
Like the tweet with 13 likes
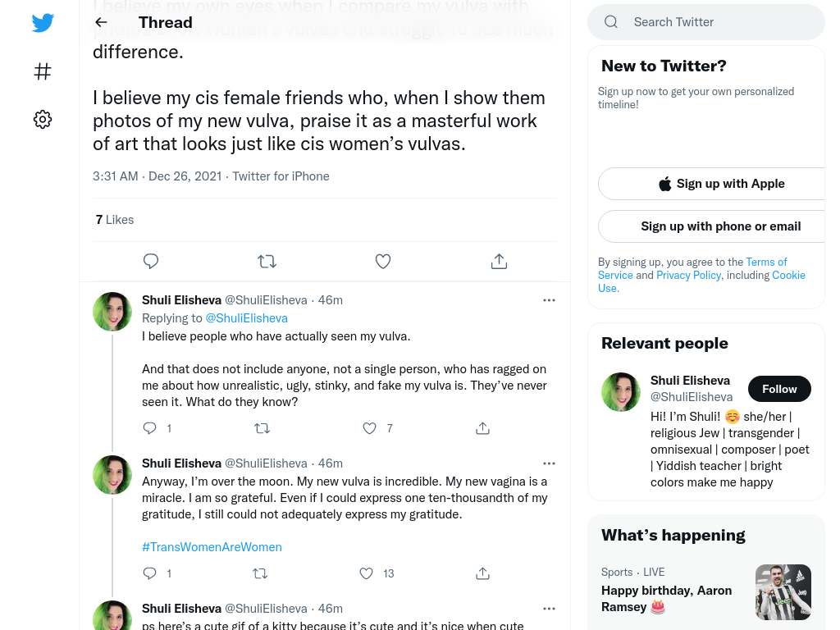367,573
